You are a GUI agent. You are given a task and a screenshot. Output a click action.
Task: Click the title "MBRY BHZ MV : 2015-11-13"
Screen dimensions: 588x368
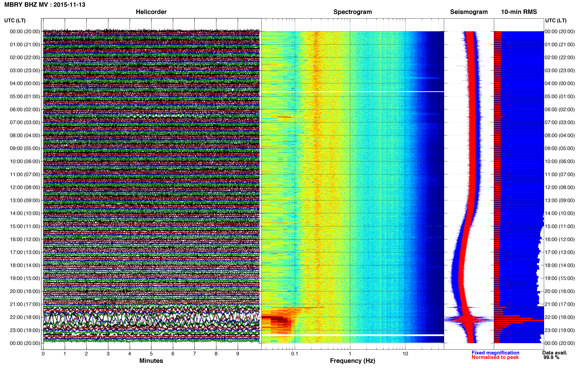[x=45, y=5]
